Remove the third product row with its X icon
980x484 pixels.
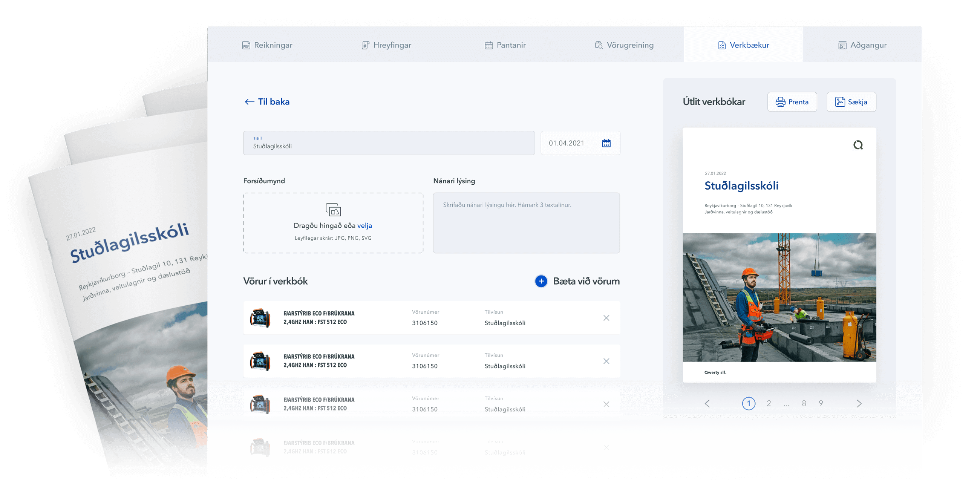click(606, 404)
